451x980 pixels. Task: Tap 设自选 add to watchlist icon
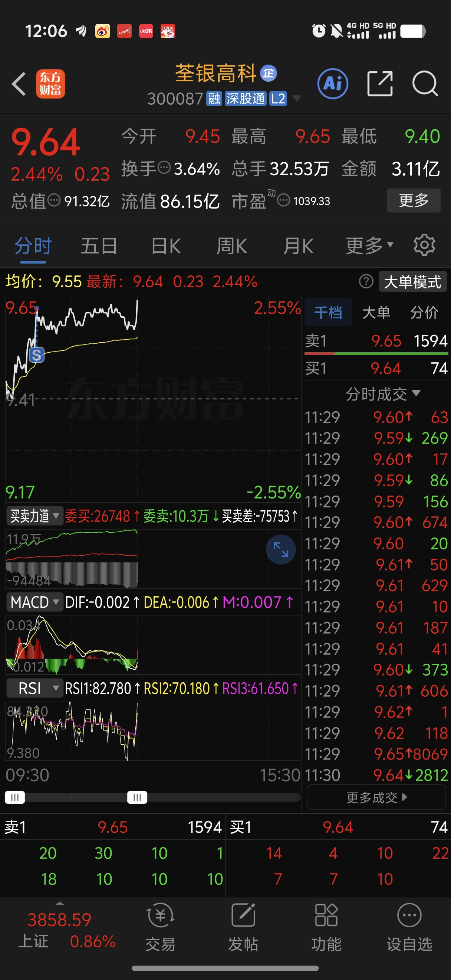(409, 928)
